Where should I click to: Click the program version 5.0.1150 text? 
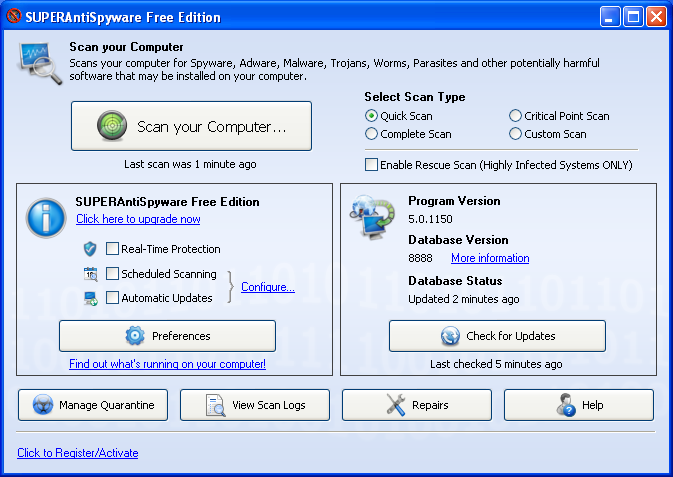(x=430, y=219)
